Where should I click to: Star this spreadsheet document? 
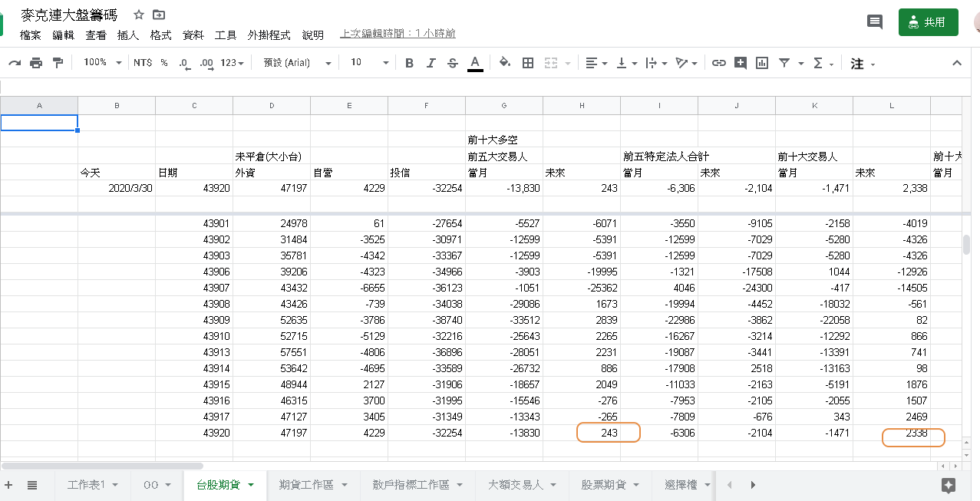(139, 15)
